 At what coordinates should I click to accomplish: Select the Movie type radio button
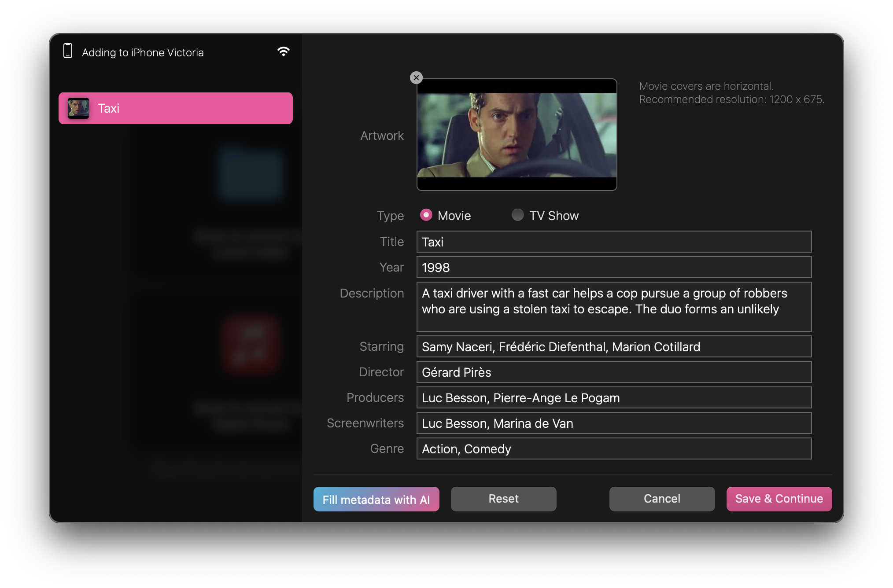[x=426, y=215]
